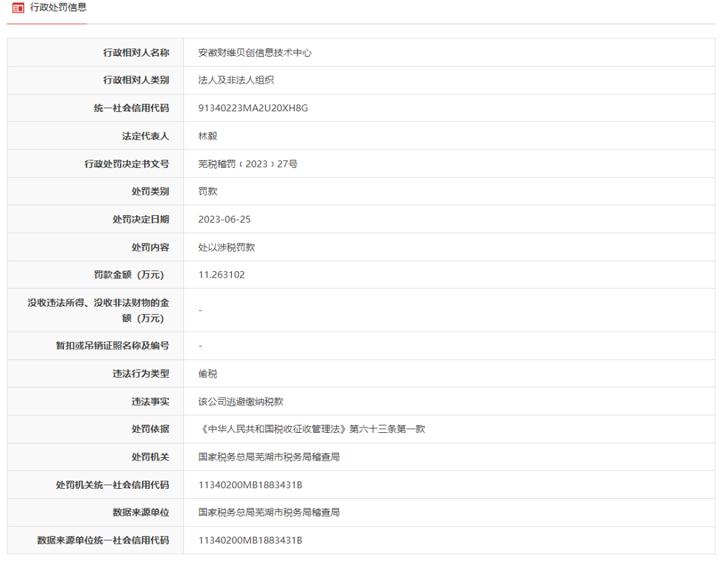Screen dimensions: 728x561
Task: Click the 违法事实 label
Action: coord(150,401)
